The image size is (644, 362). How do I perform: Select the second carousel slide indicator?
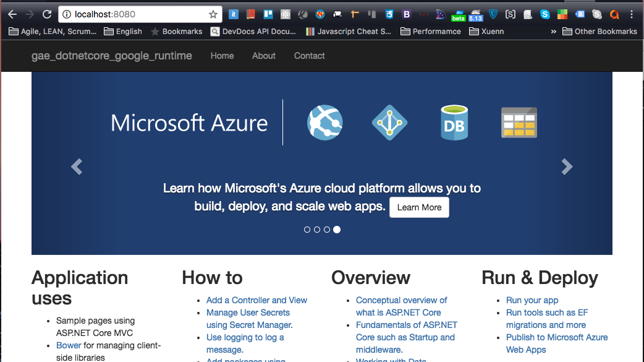tap(317, 230)
